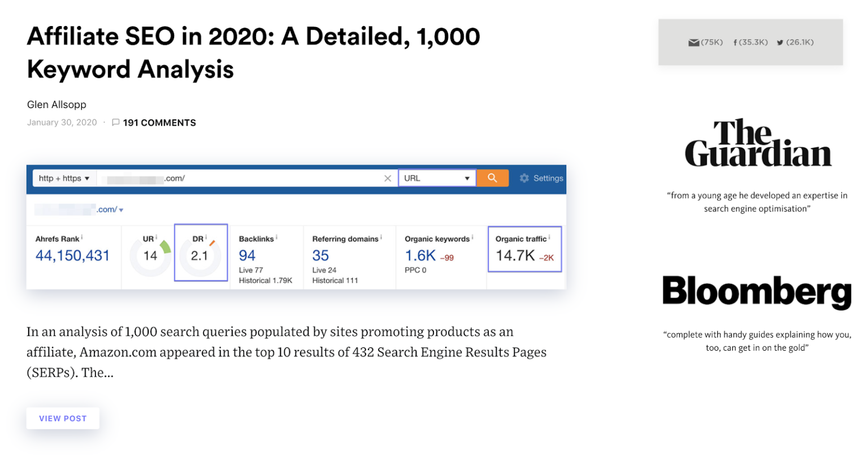Screen dimensions: 868x470
Task: Click the Bloomberg logo
Action: (757, 291)
